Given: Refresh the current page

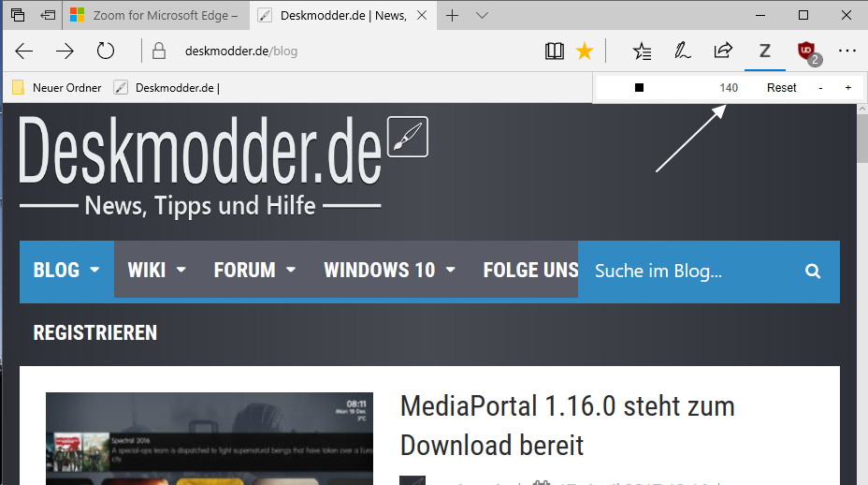Looking at the screenshot, I should 105,51.
